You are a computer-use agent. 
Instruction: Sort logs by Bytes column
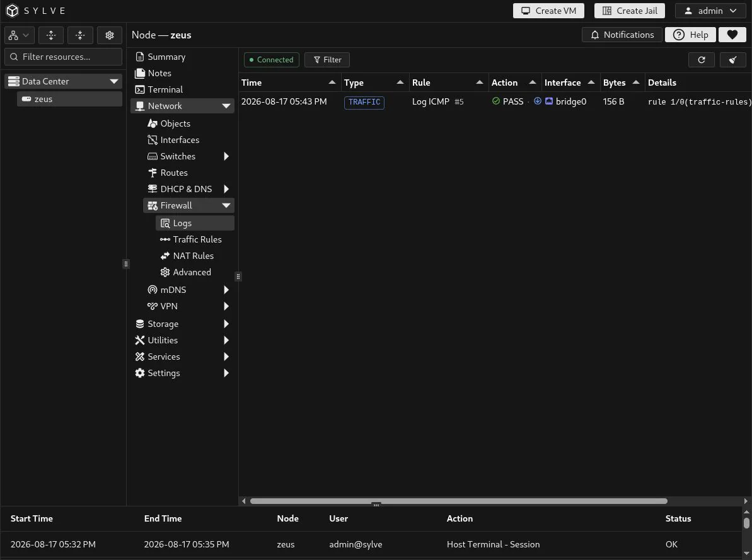coord(622,83)
